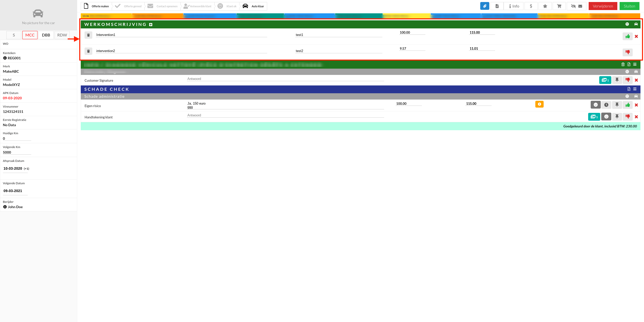Toggle thumbs-up on Eigen risico row
This screenshot has width=644, height=322.
point(628,105)
